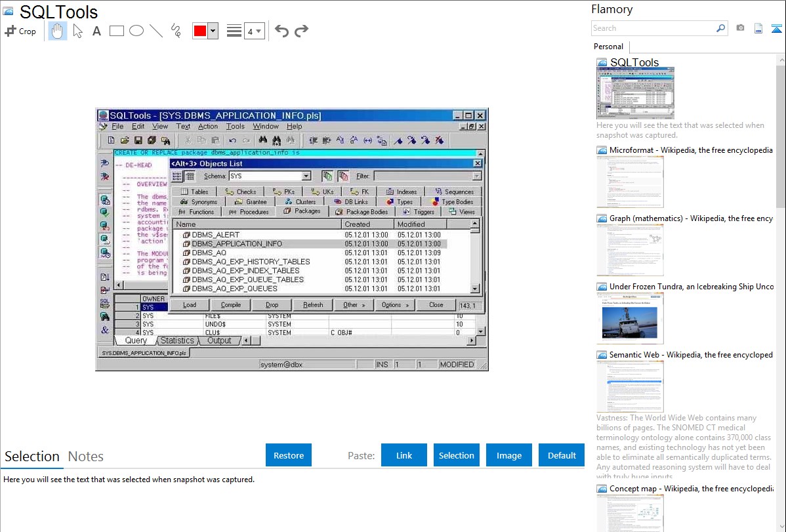Select the hand pan tool
This screenshot has width=786, height=532.
[57, 31]
